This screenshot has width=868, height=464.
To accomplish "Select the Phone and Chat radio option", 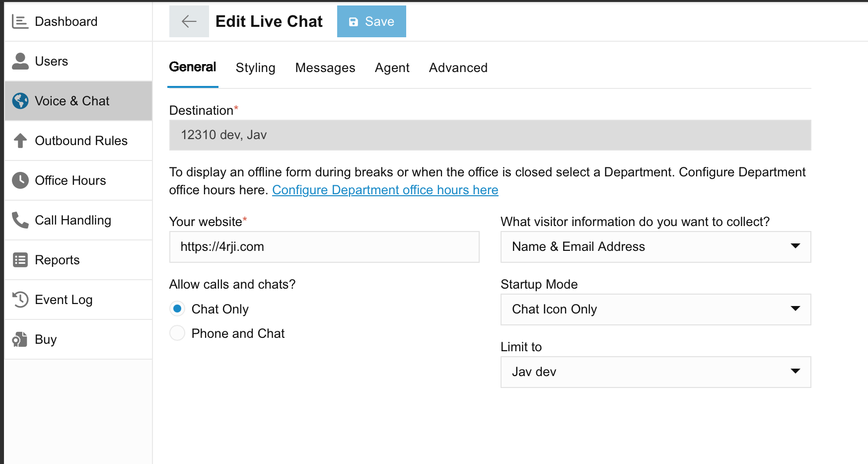I will click(177, 333).
